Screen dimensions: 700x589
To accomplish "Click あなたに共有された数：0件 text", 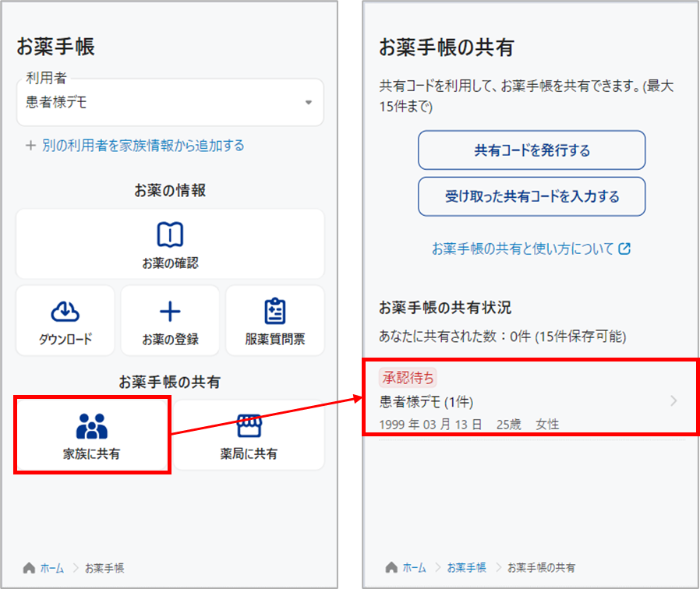I will pyautogui.click(x=455, y=336).
